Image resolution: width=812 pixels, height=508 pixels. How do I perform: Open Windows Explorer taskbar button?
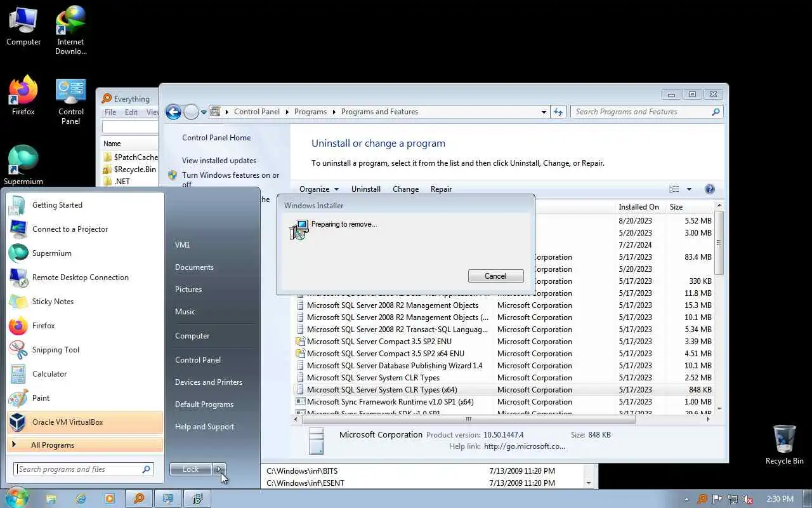(x=51, y=498)
